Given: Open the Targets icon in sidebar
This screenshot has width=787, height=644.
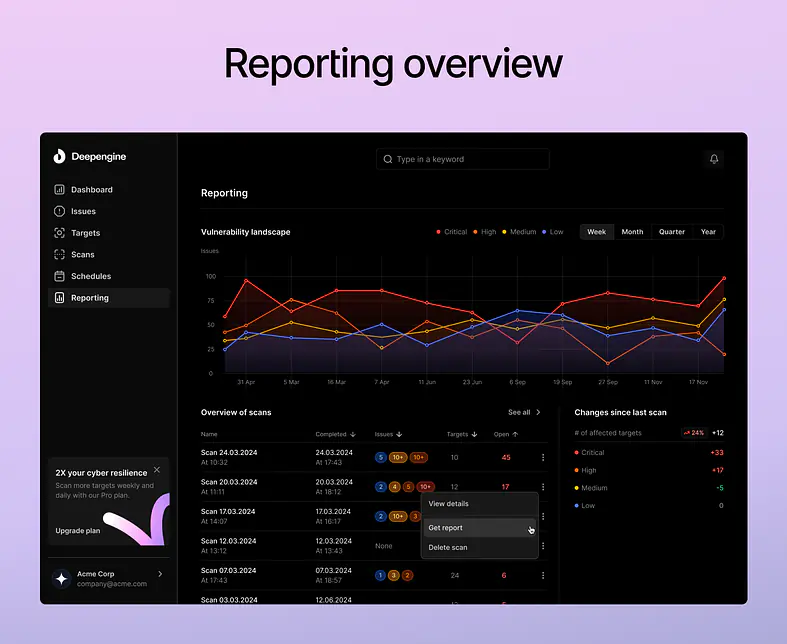Looking at the screenshot, I should (59, 233).
